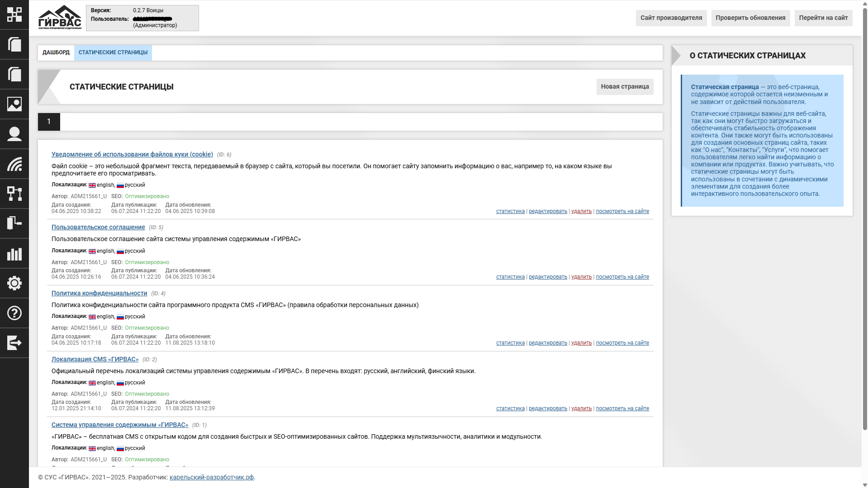This screenshot has width=868, height=488.
Task: Open the site structure diagram icon
Action: (14, 194)
